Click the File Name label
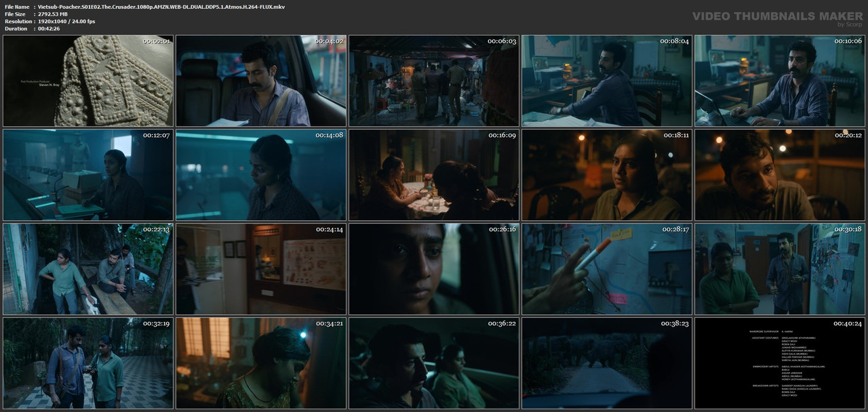The height and width of the screenshot is (412, 868). pyautogui.click(x=17, y=7)
